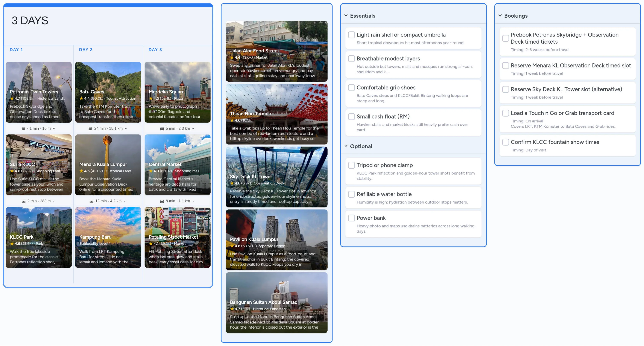Viewport: 644px width, 346px height.
Task: Collapse the Bookings section chevron
Action: pos(500,15)
